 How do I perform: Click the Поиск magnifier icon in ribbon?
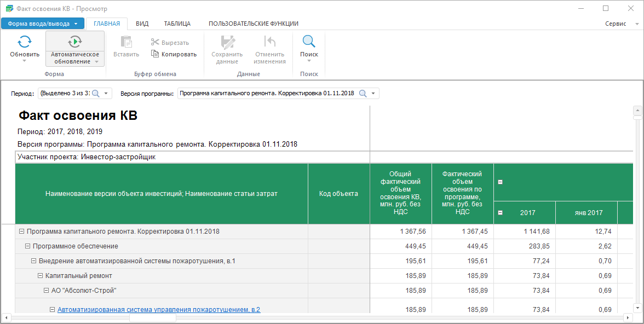coord(309,42)
